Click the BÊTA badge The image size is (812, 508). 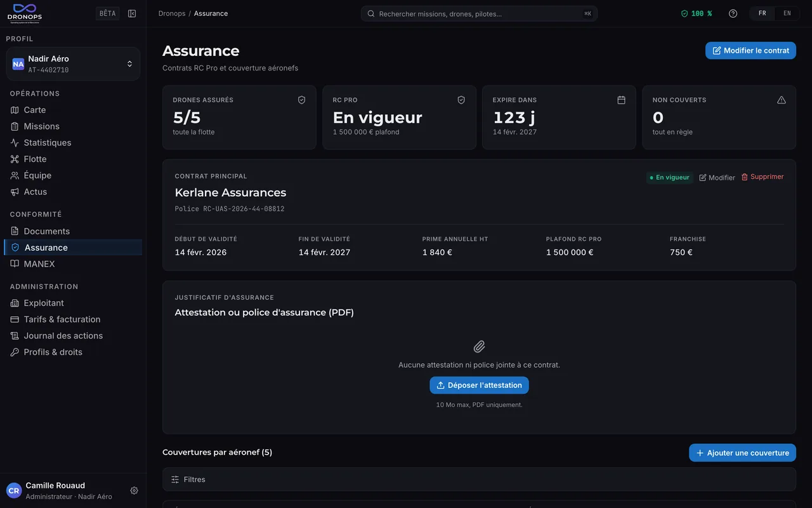pos(107,13)
